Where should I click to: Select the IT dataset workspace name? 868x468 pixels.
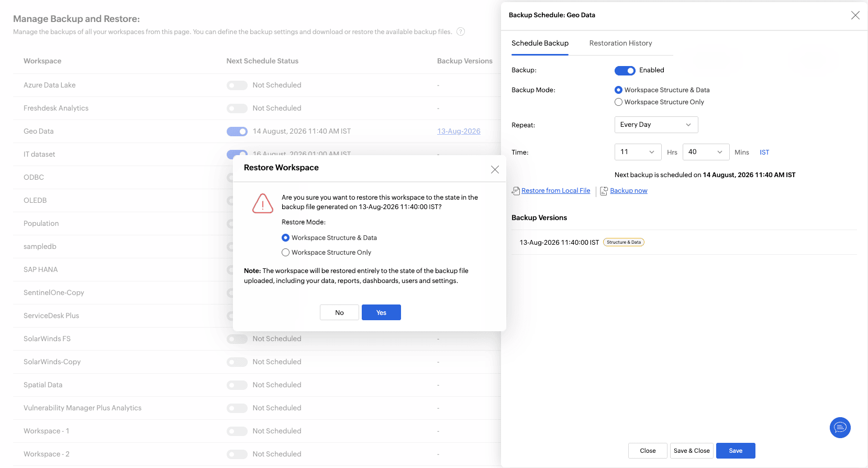(39, 155)
